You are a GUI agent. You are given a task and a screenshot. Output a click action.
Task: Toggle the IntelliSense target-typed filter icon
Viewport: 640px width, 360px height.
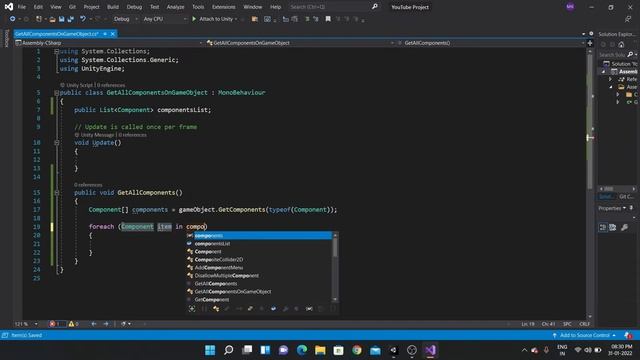[x=192, y=309]
